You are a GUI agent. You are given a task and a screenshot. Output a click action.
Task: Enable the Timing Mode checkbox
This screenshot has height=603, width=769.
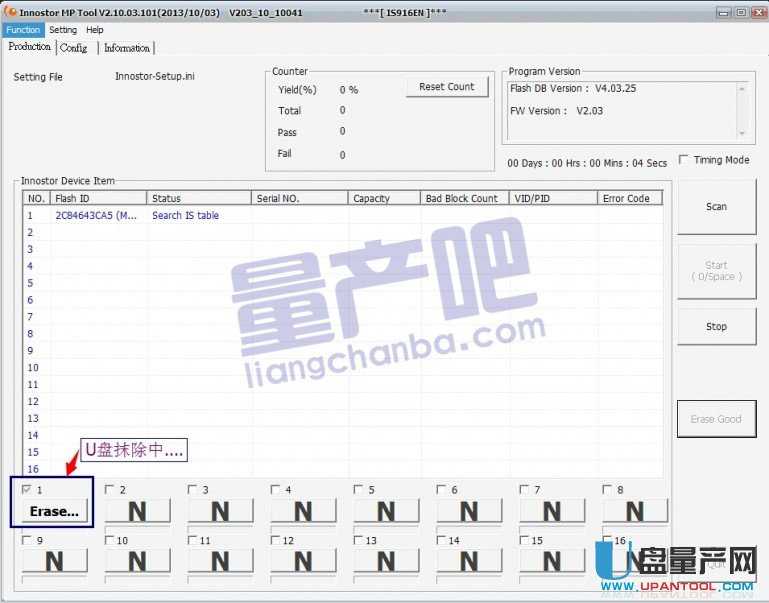[683, 160]
